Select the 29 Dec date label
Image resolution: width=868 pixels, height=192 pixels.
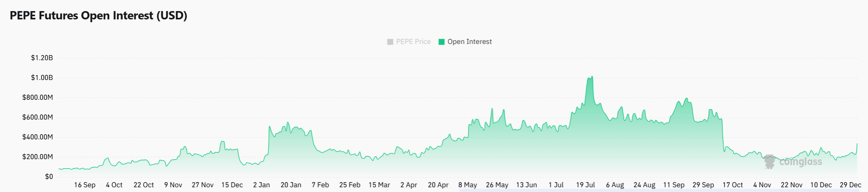point(851,185)
